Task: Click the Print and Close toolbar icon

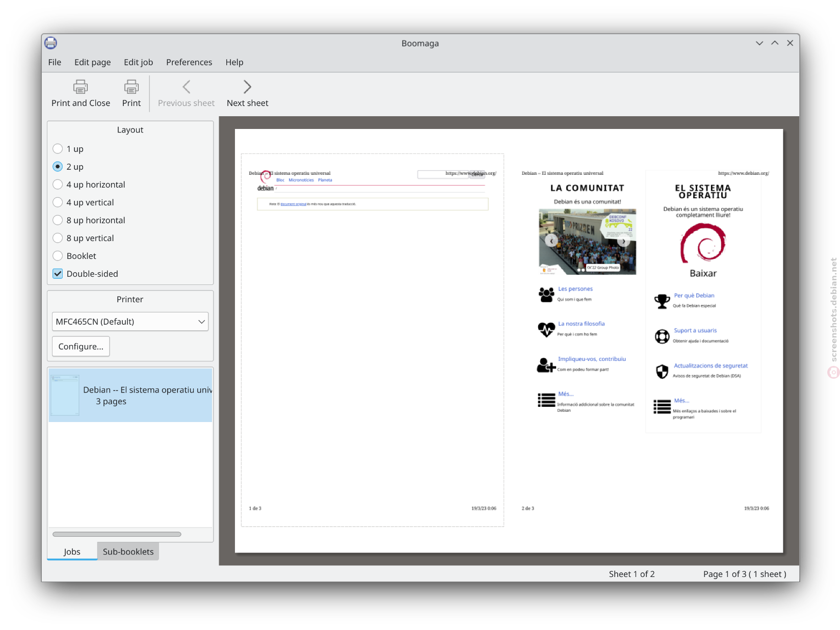Action: tap(81, 87)
